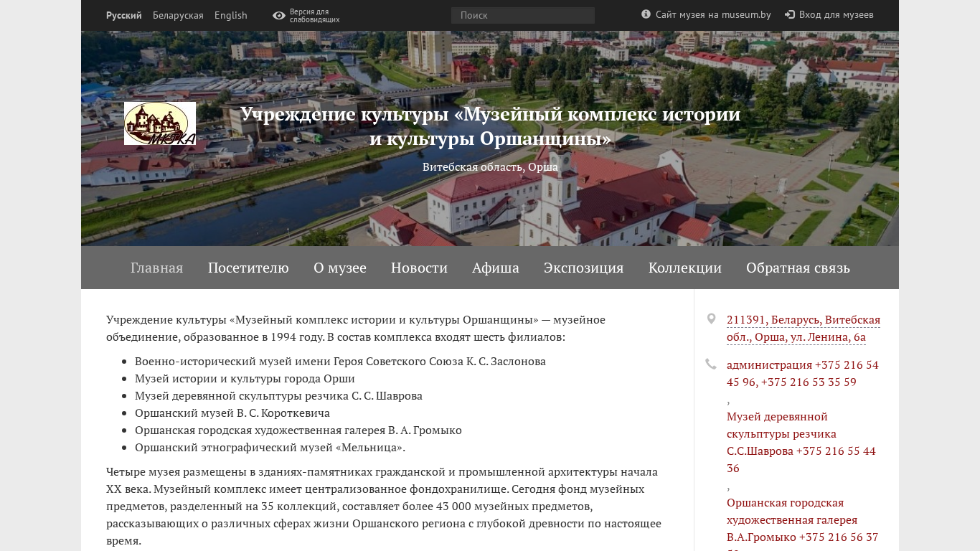Viewport: 980px width, 551px height.
Task: Click list item "Военно-исторический музей имени Героя Советского Союза"
Action: click(340, 361)
